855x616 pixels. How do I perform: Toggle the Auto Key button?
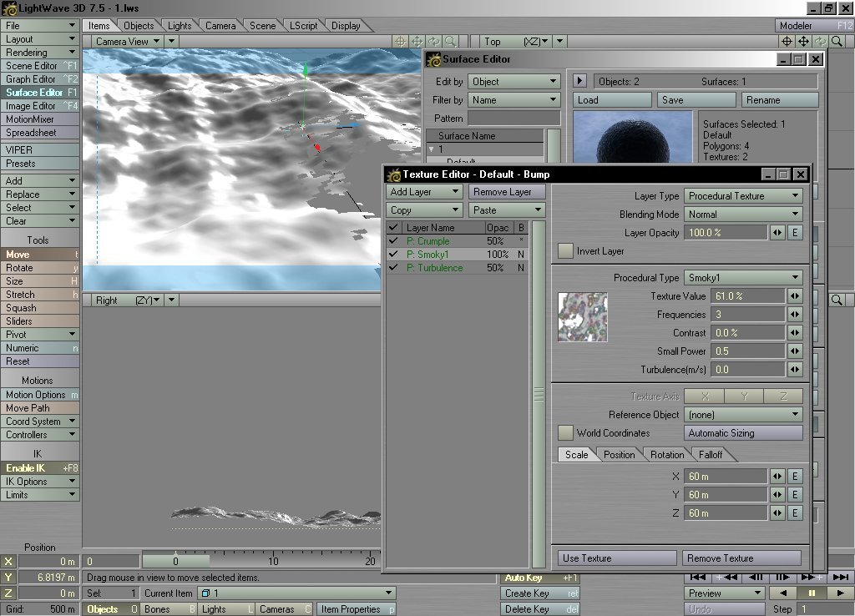tap(540, 578)
